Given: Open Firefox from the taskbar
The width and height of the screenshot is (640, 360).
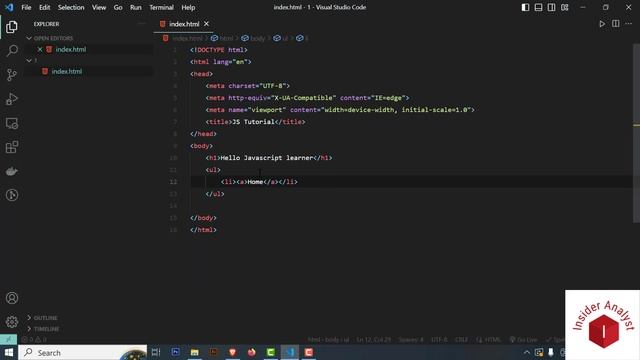Looking at the screenshot, I should tap(251, 352).
